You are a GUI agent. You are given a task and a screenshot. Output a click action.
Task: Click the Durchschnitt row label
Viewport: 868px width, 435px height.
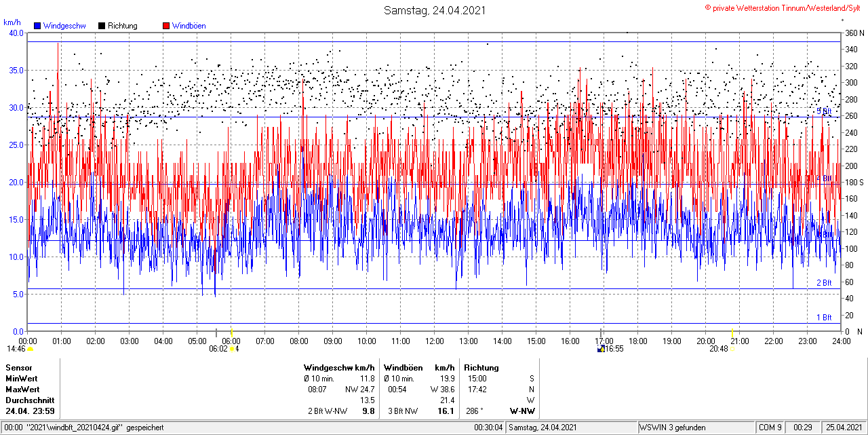(x=29, y=400)
